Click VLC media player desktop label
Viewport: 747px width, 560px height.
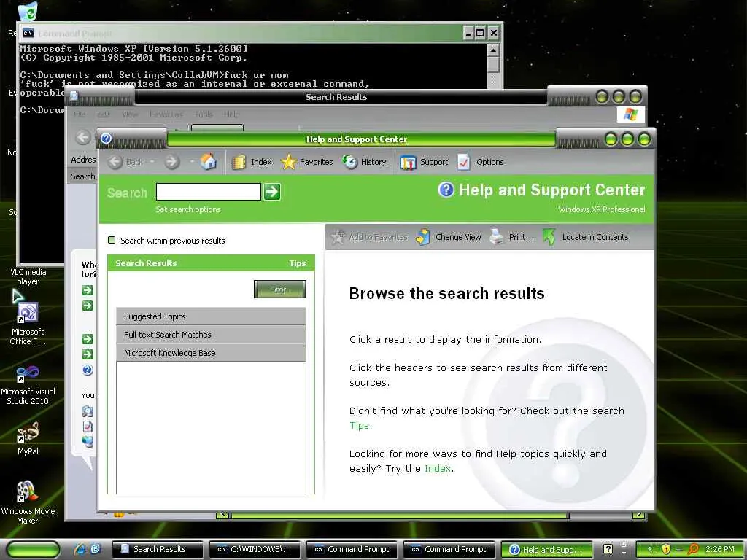pyautogui.click(x=28, y=276)
